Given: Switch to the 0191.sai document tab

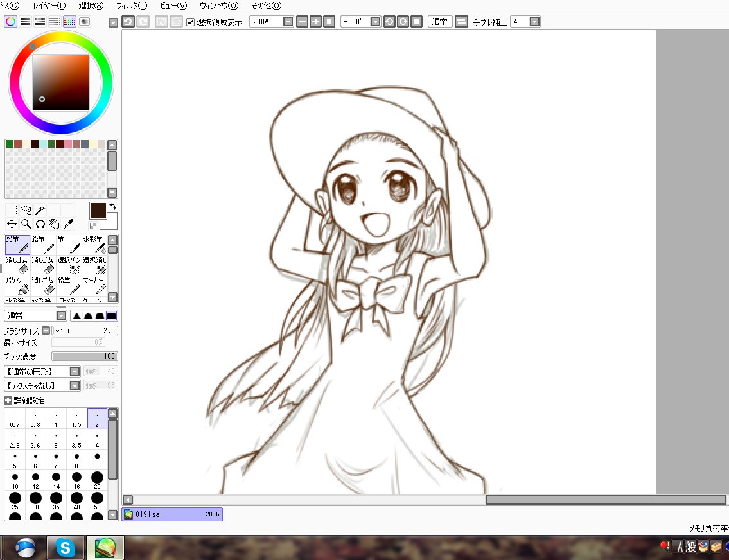Looking at the screenshot, I should click(x=172, y=514).
